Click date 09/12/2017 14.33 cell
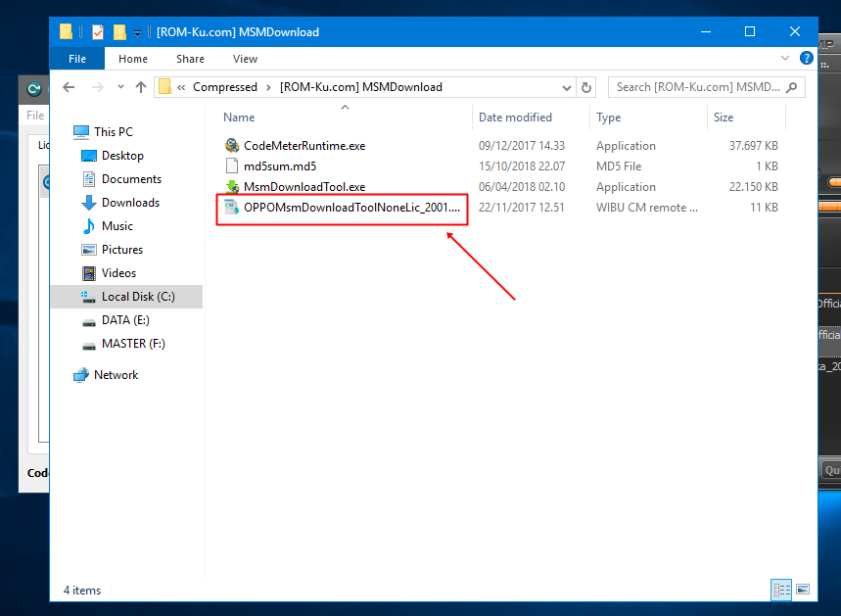The image size is (841, 616). tap(521, 145)
